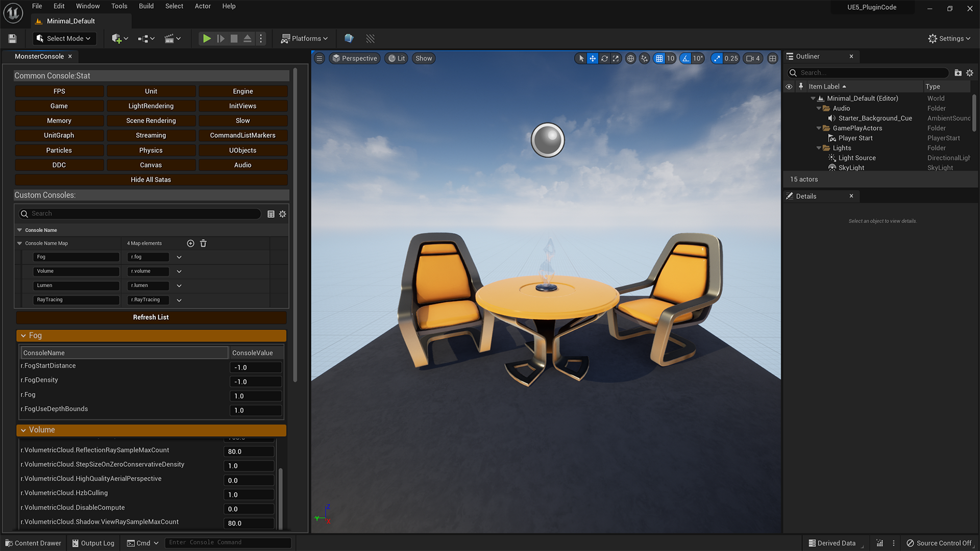This screenshot has height=551, width=980.
Task: Open the Lit view mode menu
Action: (x=397, y=58)
